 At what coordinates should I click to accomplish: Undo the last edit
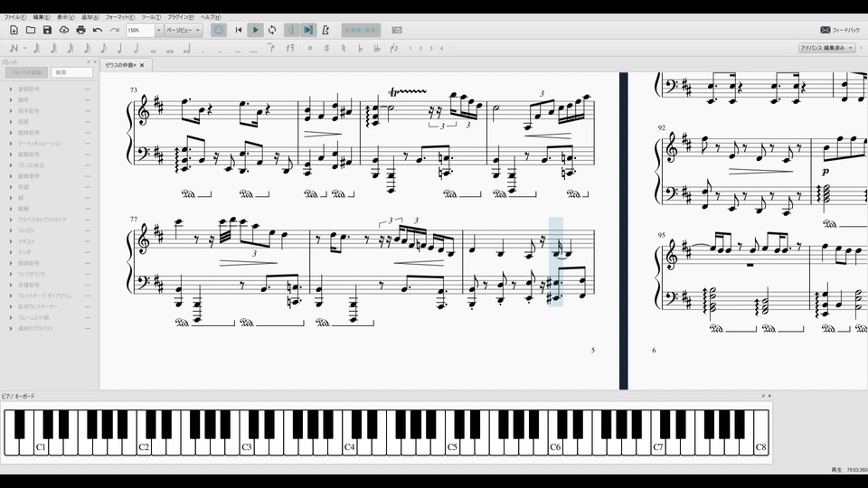(x=98, y=30)
